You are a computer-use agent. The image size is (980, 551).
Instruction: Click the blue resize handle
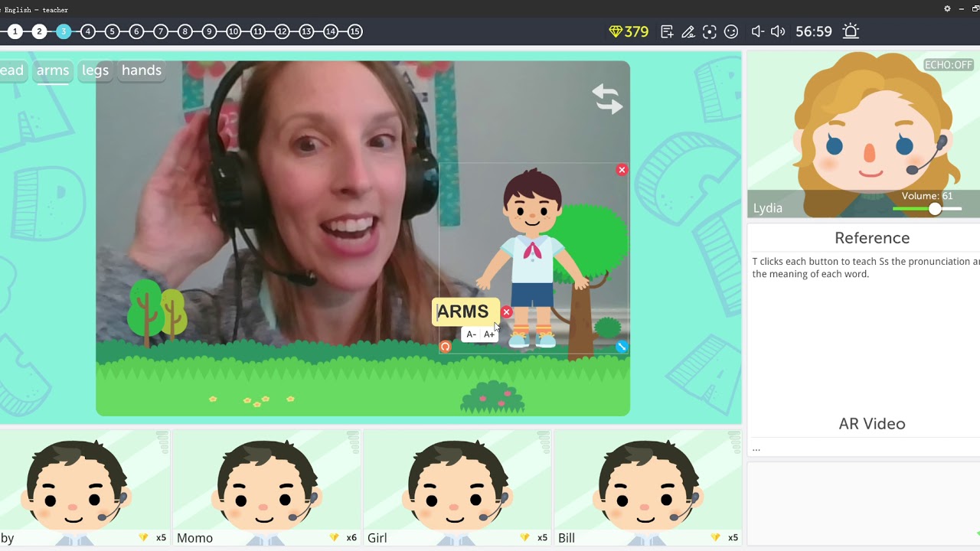[622, 347]
